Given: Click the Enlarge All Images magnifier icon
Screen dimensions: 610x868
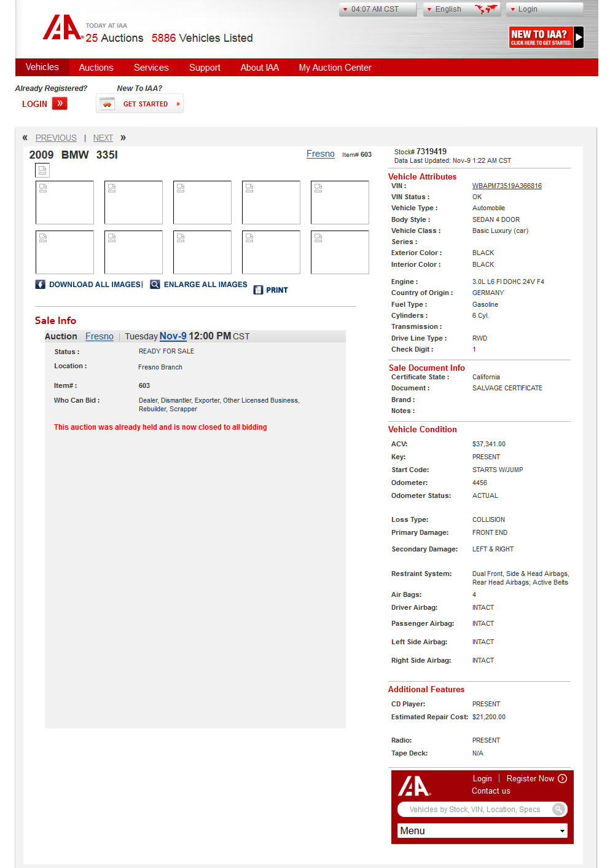Looking at the screenshot, I should (x=155, y=284).
